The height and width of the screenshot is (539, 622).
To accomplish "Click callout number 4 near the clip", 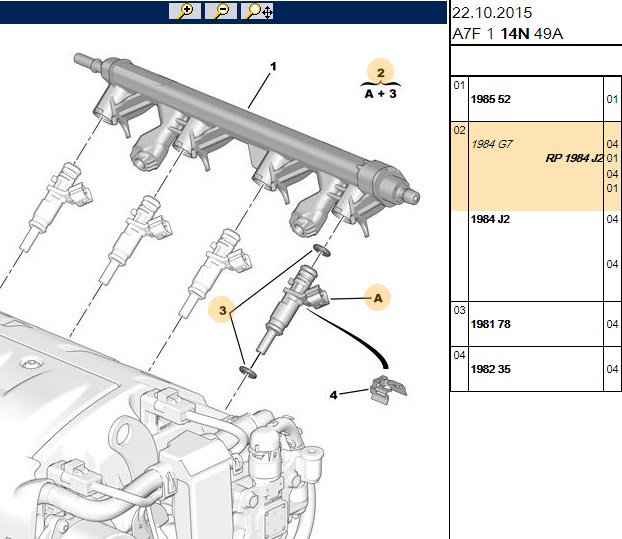I will (x=333, y=395).
